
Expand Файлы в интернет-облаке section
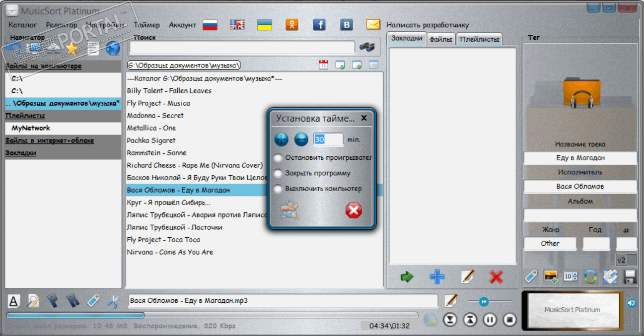(50, 140)
